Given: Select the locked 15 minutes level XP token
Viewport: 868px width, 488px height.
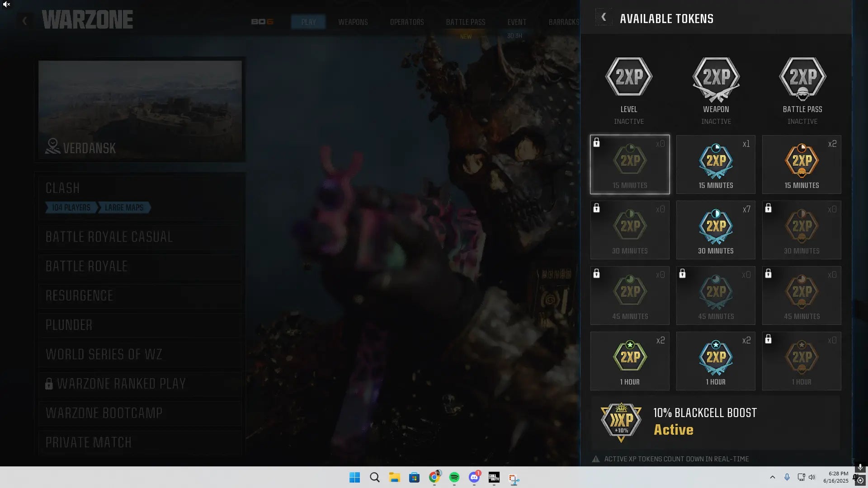Looking at the screenshot, I should [630, 164].
